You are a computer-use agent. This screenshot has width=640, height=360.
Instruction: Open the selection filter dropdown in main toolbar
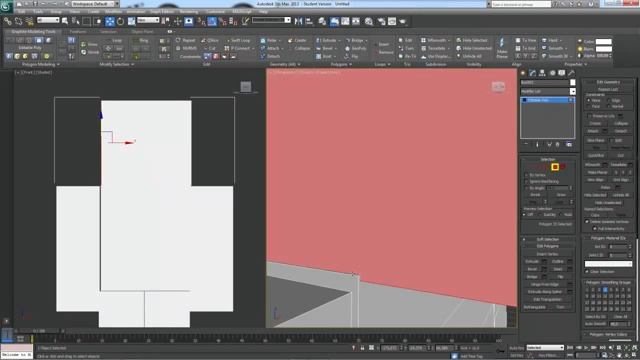[x=48, y=20]
